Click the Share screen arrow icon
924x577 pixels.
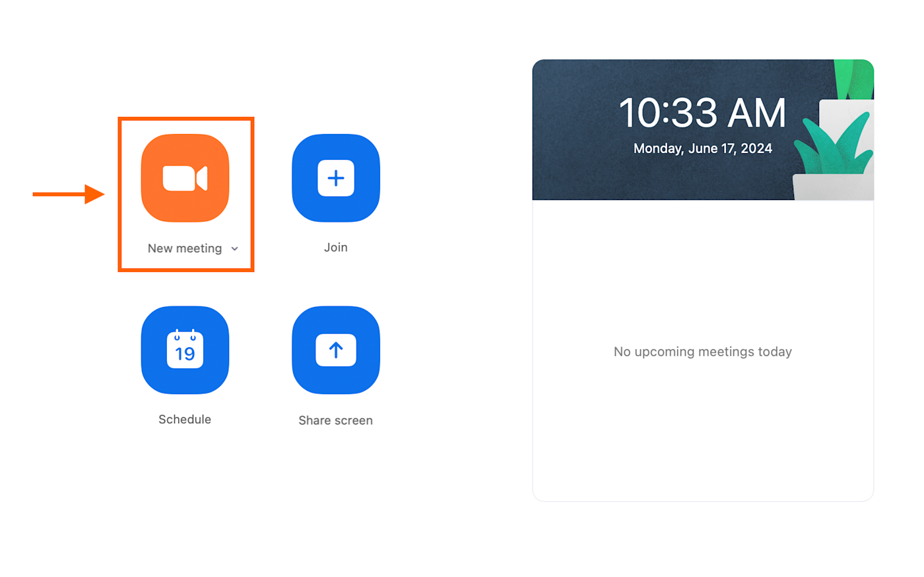[336, 350]
